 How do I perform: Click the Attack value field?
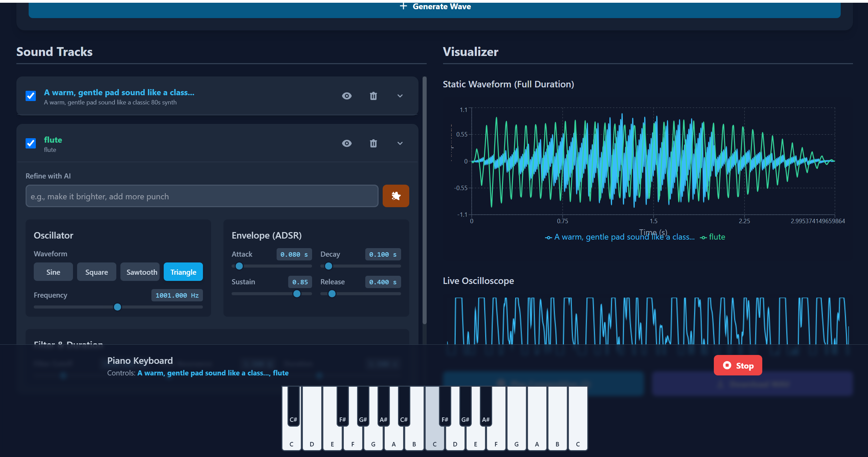[x=294, y=254]
